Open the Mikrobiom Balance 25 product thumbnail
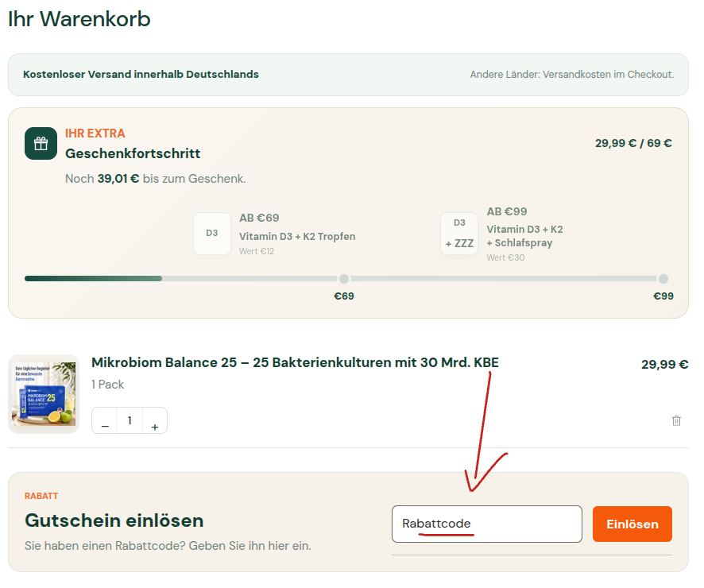This screenshot has width=704, height=588. pyautogui.click(x=44, y=394)
